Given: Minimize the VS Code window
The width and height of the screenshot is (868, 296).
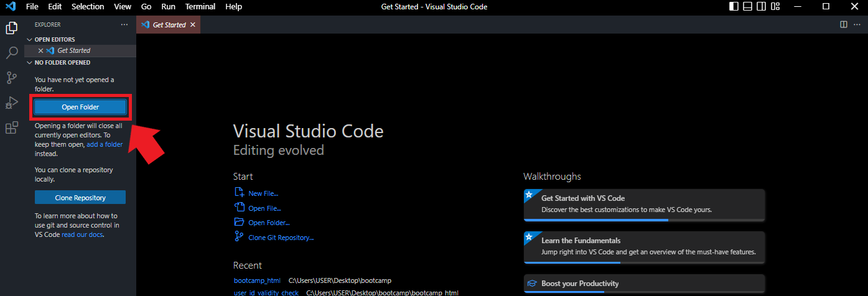Looking at the screenshot, I should [797, 7].
